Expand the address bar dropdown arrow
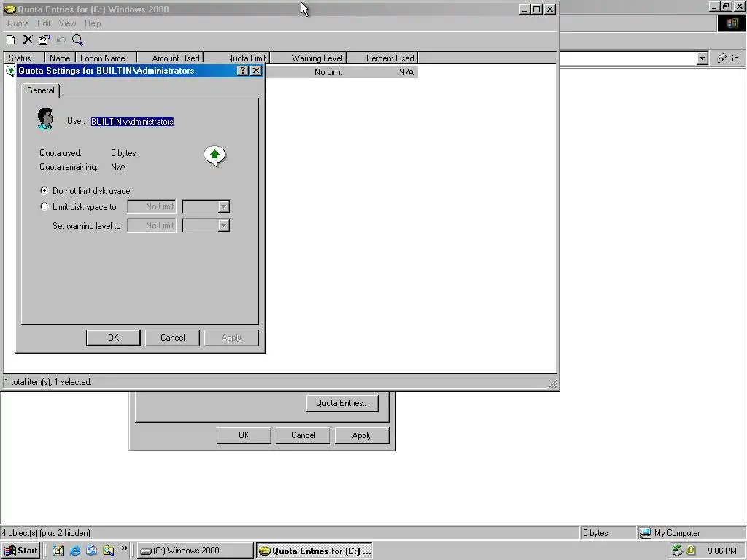Viewport: 747px width, 560px height. (x=702, y=58)
